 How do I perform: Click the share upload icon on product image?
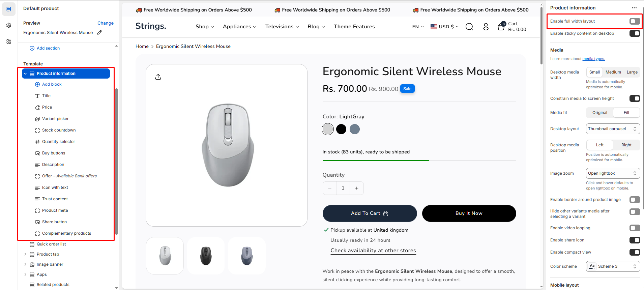coord(158,77)
